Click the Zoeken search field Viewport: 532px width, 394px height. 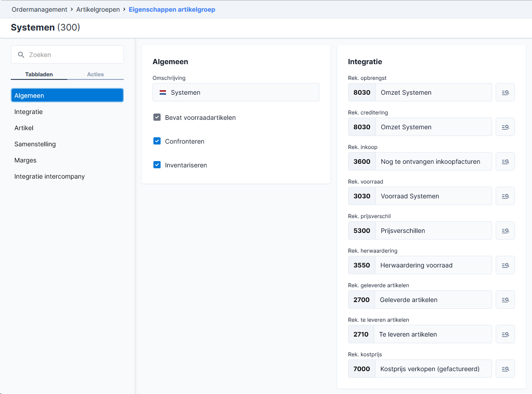tap(67, 55)
